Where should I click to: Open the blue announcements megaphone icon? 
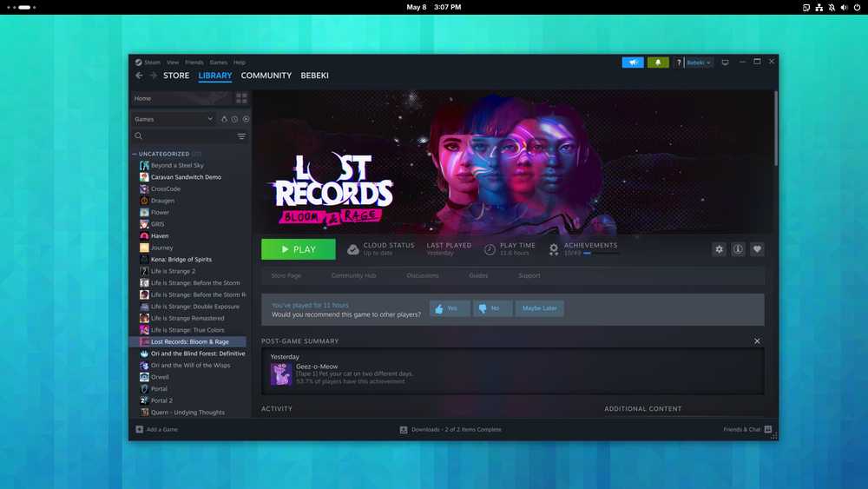[633, 63]
